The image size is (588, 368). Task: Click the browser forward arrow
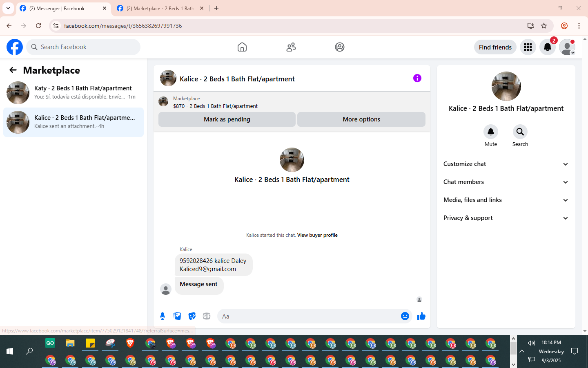pos(24,26)
